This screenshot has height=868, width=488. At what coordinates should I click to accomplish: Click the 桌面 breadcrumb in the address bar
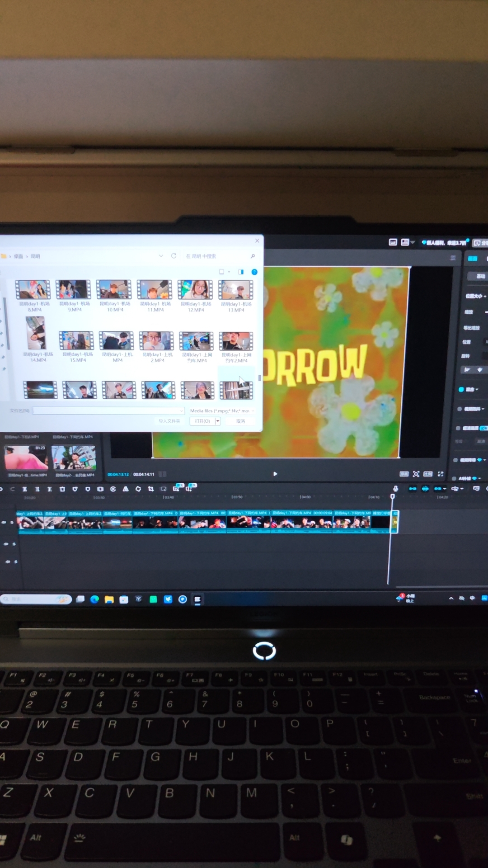tap(19, 256)
